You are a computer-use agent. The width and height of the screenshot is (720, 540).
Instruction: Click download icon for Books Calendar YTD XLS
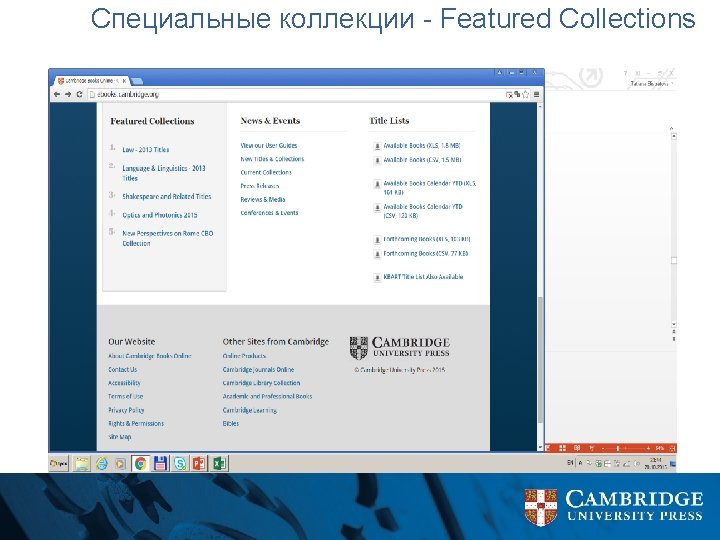377,184
